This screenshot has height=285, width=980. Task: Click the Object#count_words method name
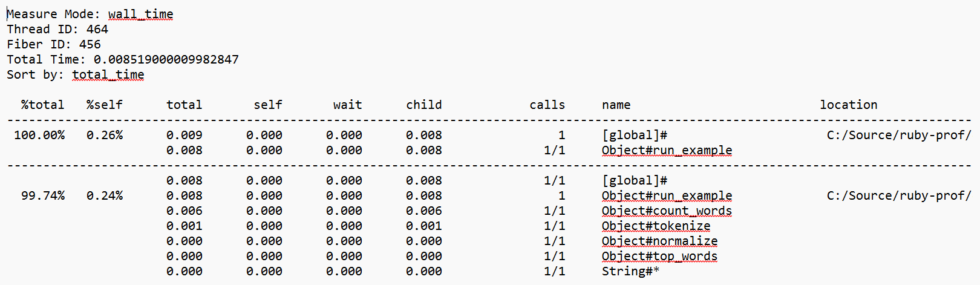[667, 211]
